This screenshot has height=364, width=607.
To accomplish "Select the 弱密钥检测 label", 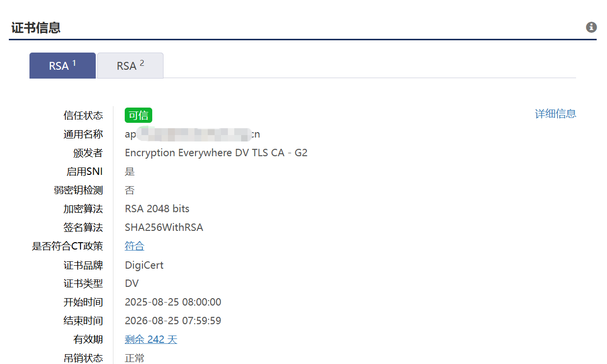I will coord(79,190).
